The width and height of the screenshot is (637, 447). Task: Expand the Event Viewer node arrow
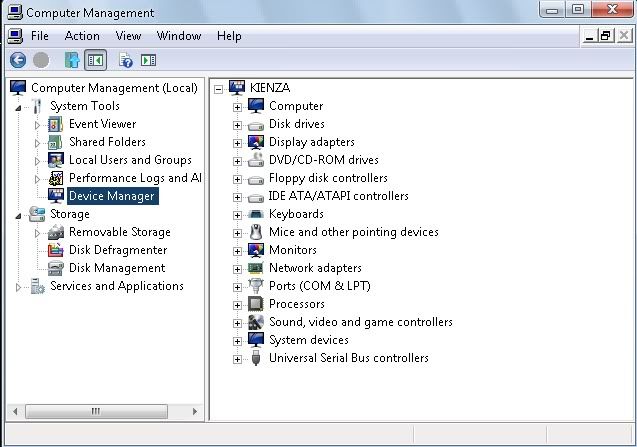coord(37,125)
